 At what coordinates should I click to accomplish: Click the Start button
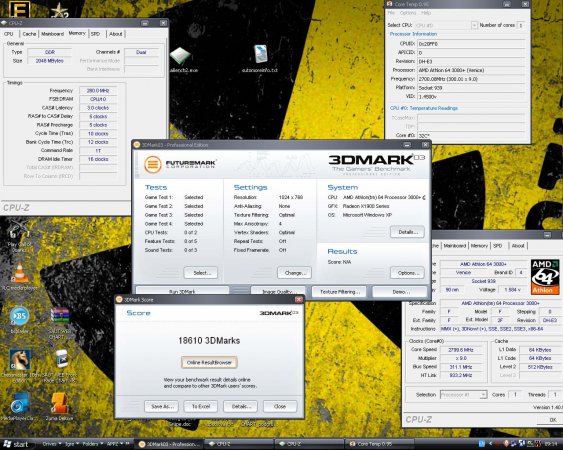tap(16, 444)
